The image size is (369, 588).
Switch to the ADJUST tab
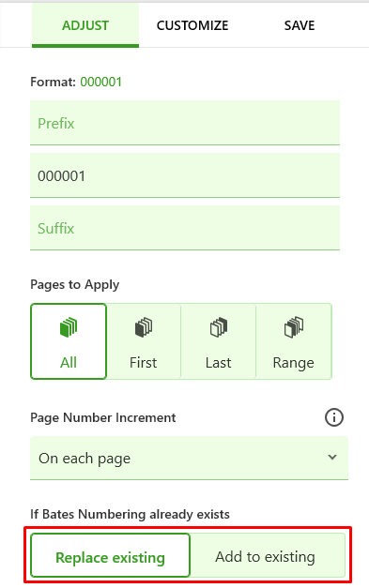(x=85, y=25)
